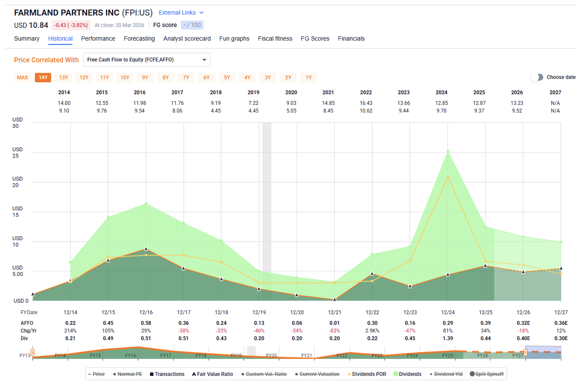This screenshot has width=581, height=392.
Task: Hide the Dividends POR series
Action: [x=369, y=374]
